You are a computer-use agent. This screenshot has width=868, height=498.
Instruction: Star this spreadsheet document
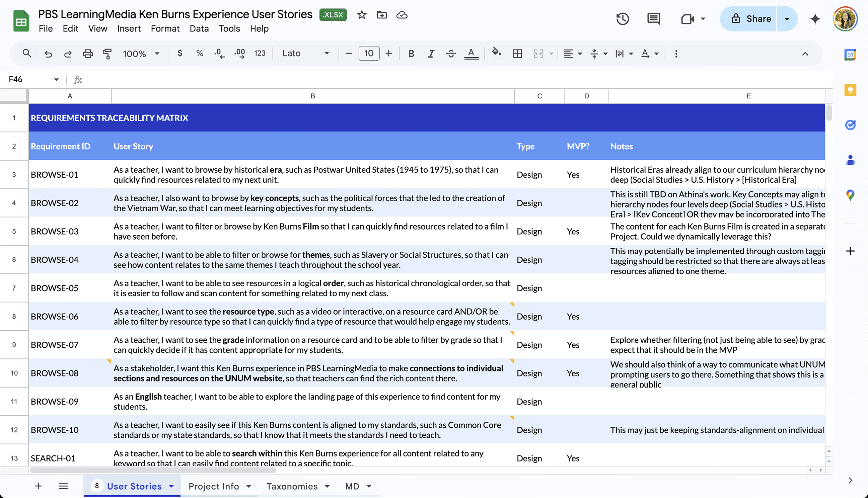(x=362, y=15)
